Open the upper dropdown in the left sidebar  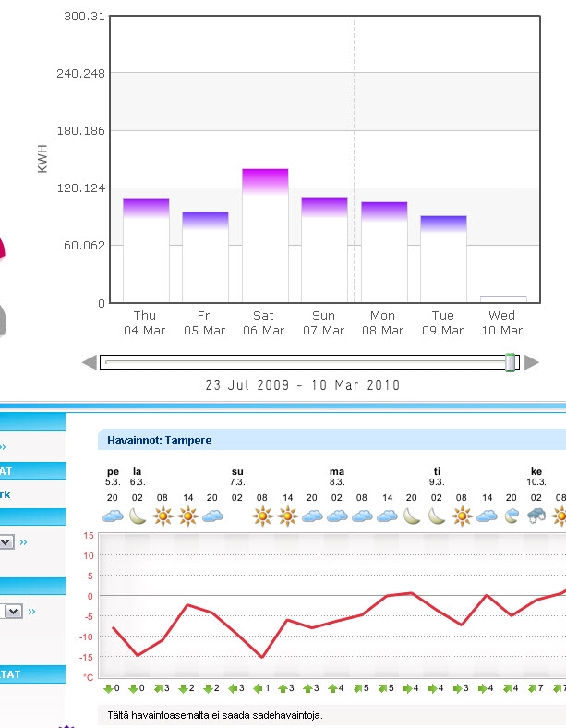[6, 542]
